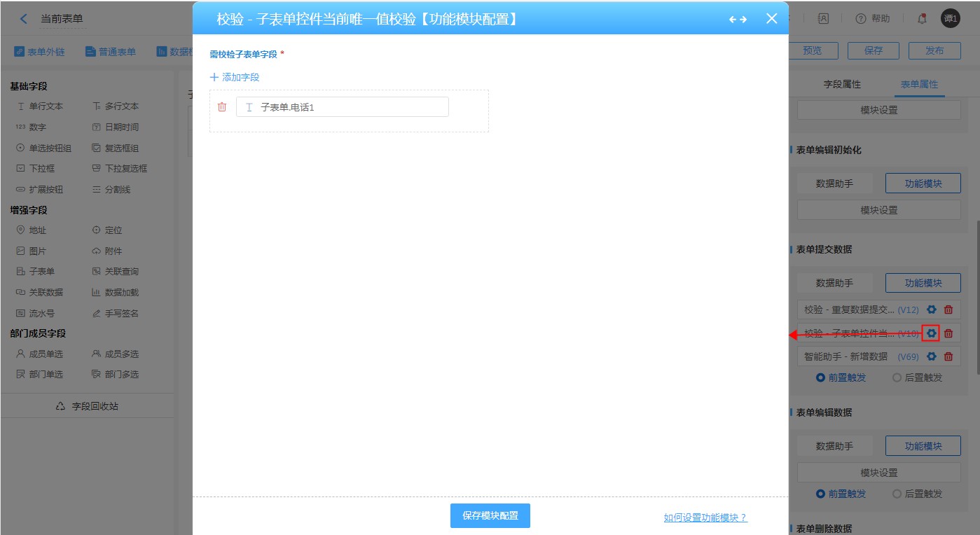Image resolution: width=980 pixels, height=535 pixels.
Task: Go back using the left arrow icon
Action: (x=24, y=19)
